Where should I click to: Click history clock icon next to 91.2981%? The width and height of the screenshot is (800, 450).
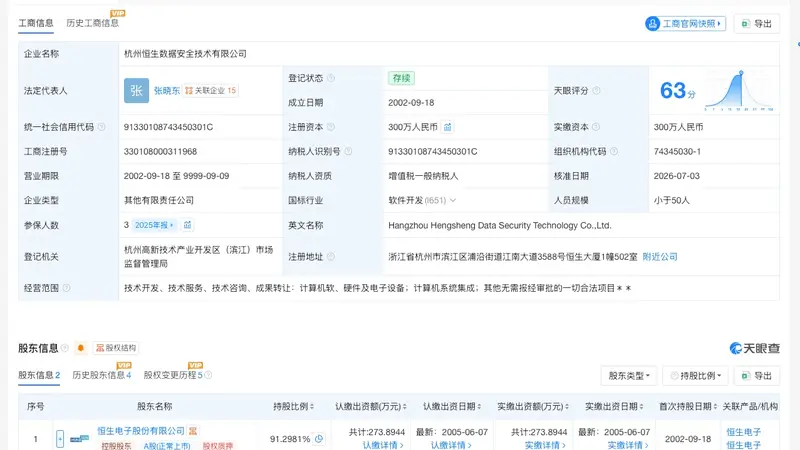pyautogui.click(x=319, y=438)
